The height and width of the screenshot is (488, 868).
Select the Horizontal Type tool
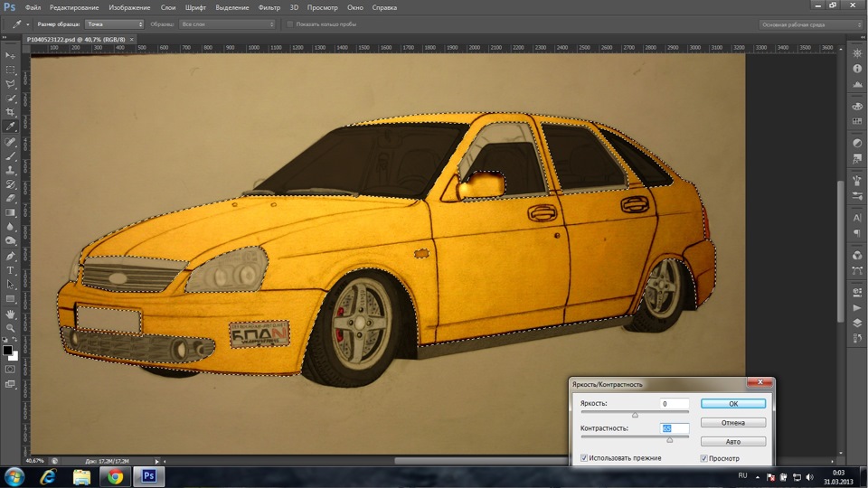point(10,270)
